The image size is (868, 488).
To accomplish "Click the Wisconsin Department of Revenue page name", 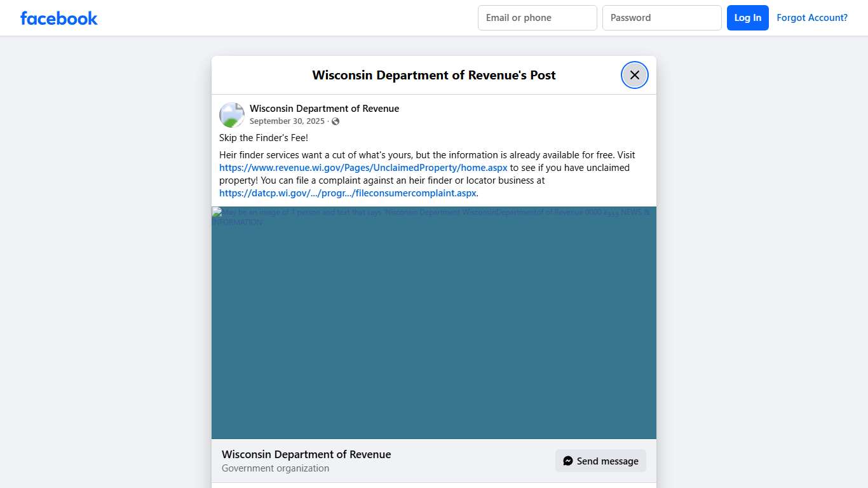I will click(x=324, y=108).
